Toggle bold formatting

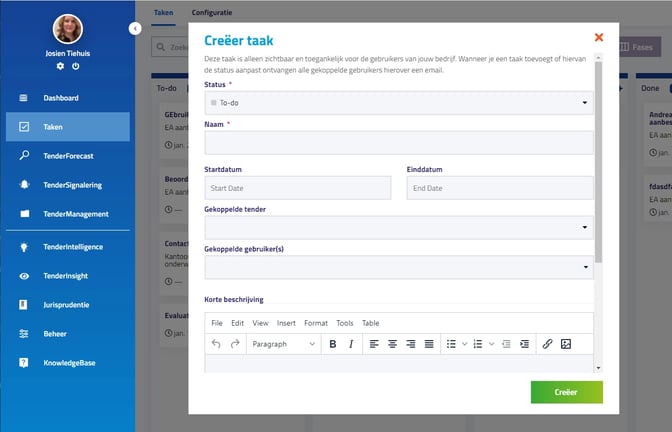(x=333, y=344)
